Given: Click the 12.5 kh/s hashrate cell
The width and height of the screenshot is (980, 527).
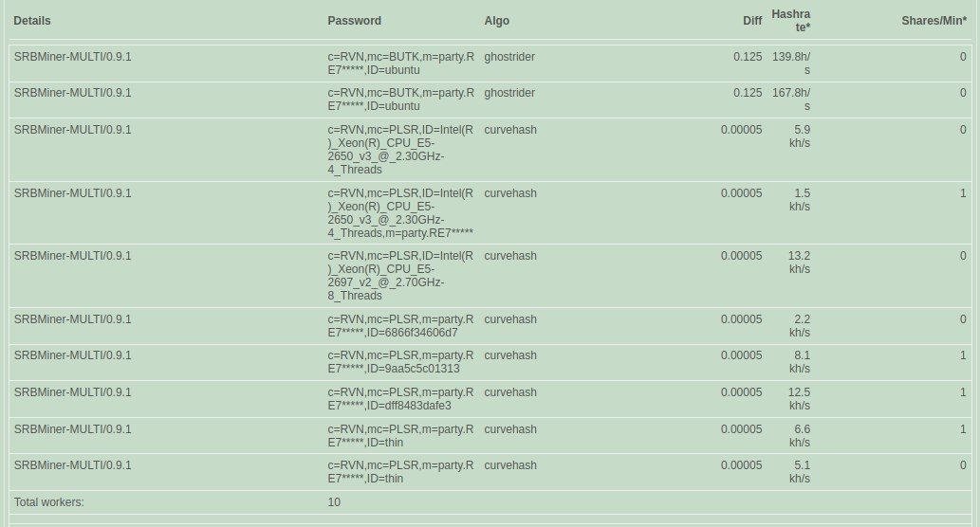Looking at the screenshot, I should (799, 399).
